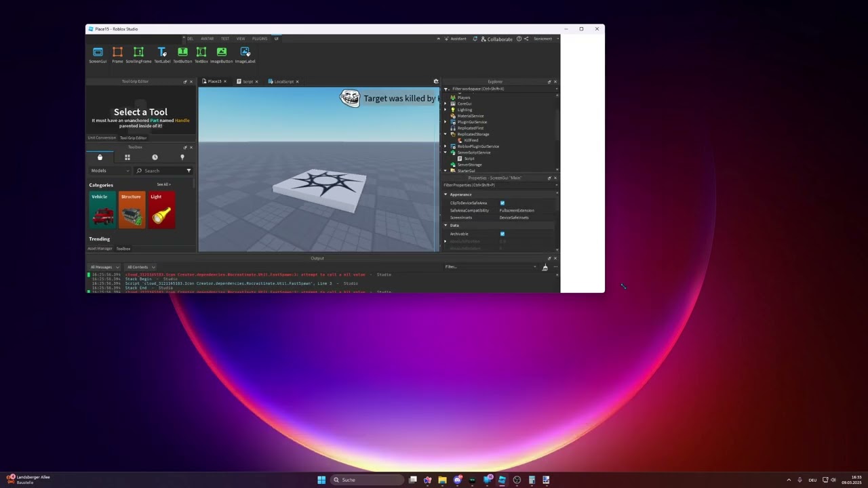Collapse the Appearance properties section

[446, 195]
